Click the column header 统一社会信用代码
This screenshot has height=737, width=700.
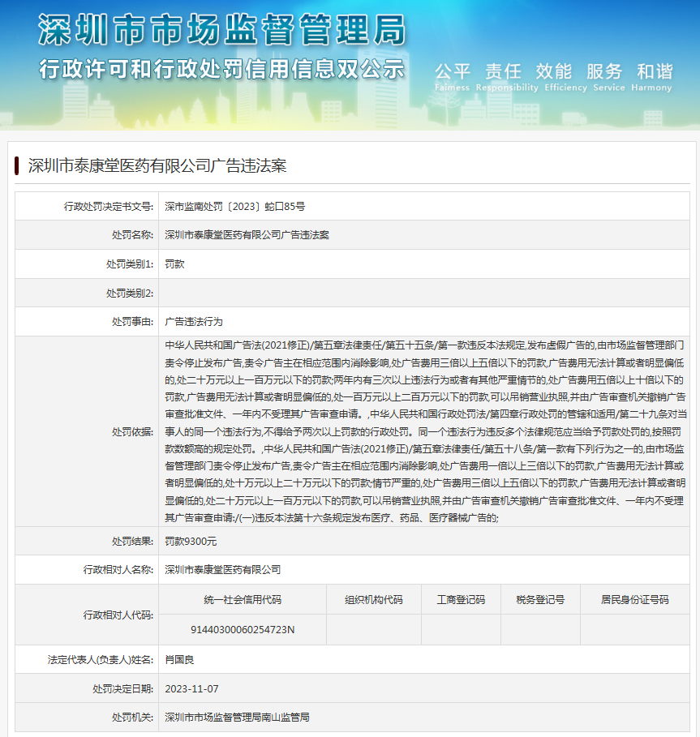(243, 600)
